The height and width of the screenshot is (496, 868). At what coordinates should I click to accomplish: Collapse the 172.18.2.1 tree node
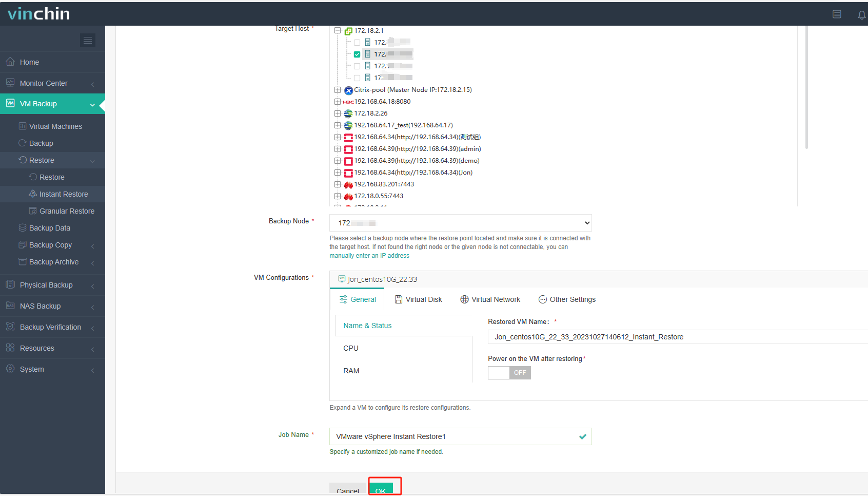(338, 31)
